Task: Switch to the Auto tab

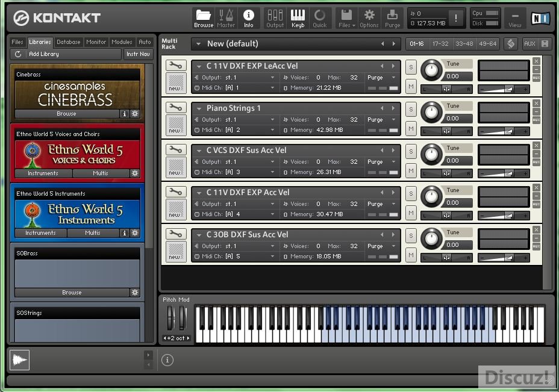Action: pyautogui.click(x=145, y=42)
